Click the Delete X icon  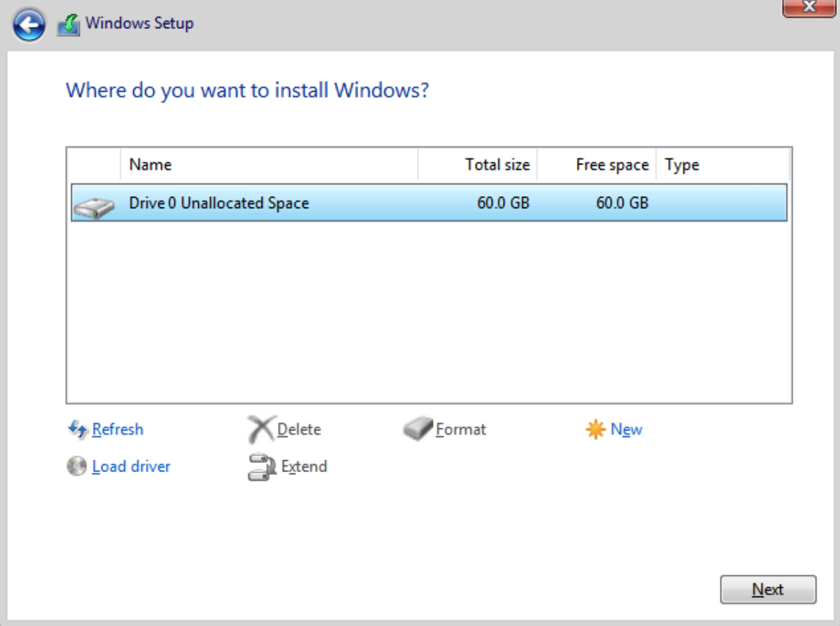(261, 429)
